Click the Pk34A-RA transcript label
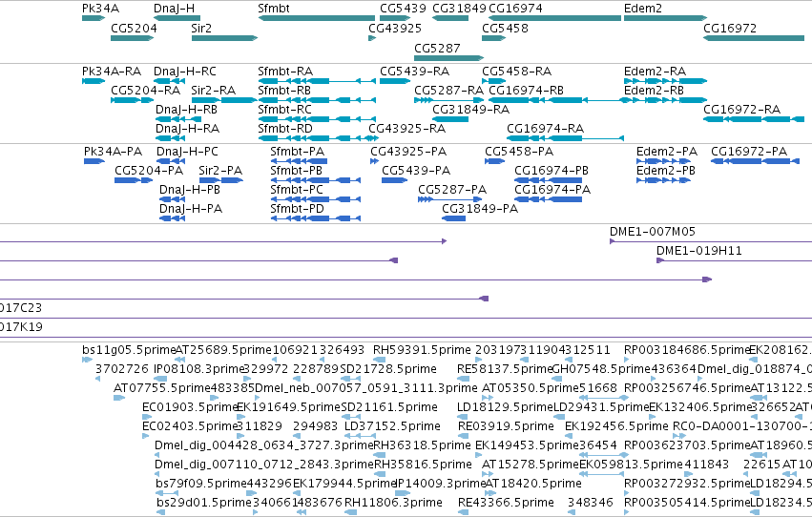Image resolution: width=812 pixels, height=517 pixels. pos(112,71)
